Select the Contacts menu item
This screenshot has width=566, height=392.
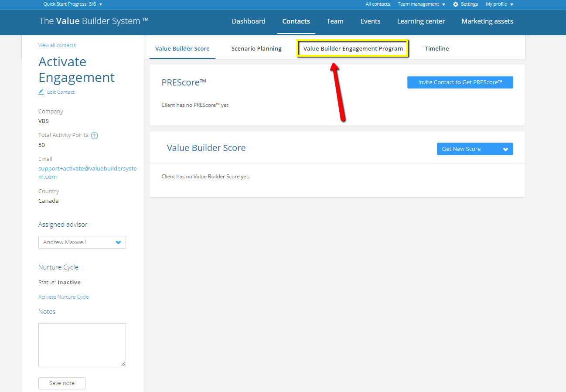click(296, 21)
